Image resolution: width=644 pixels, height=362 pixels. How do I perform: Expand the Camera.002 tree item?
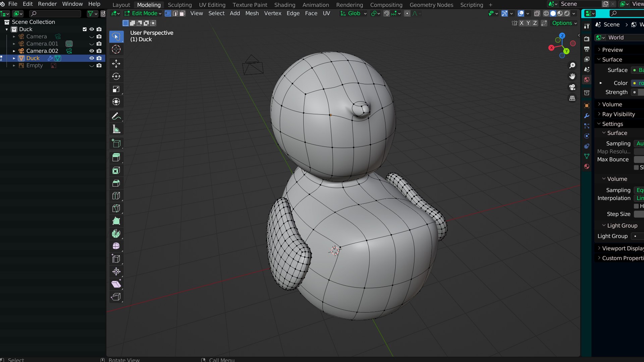(x=14, y=51)
